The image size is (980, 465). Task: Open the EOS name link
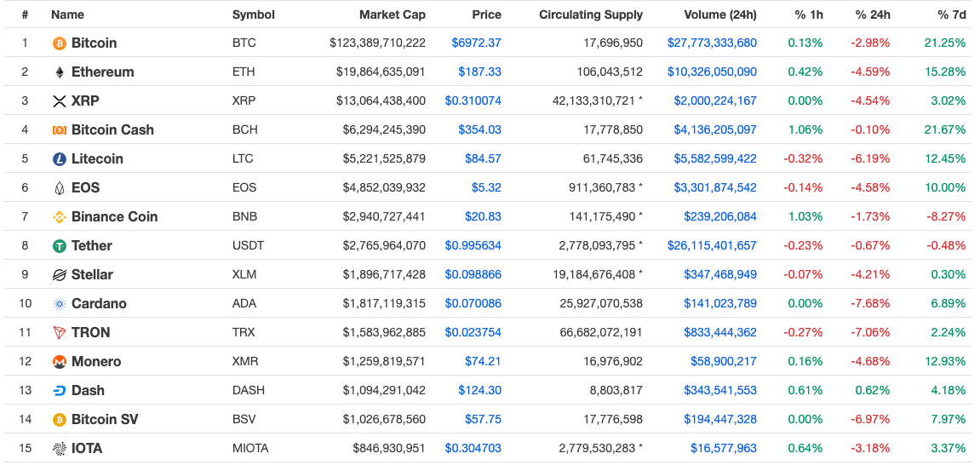86,187
